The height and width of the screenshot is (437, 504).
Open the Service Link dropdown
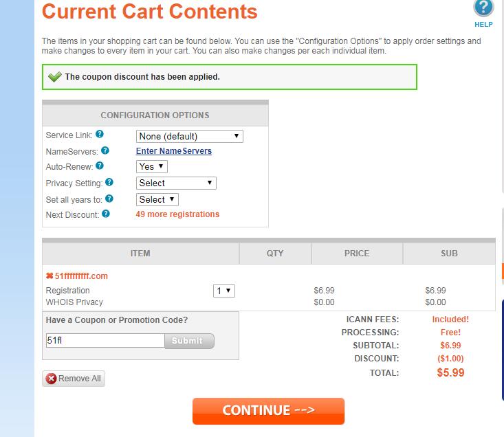click(x=190, y=136)
